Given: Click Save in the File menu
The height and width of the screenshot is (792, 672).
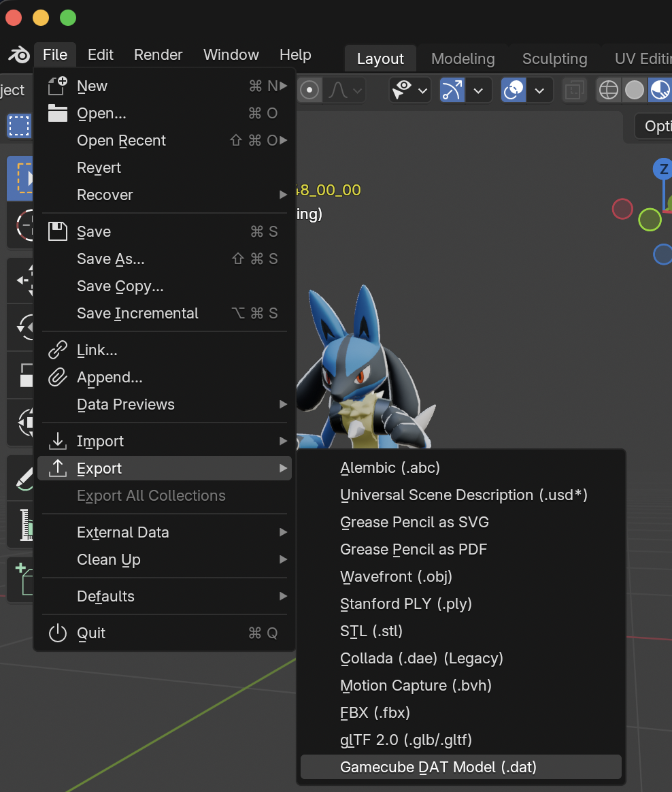Looking at the screenshot, I should pyautogui.click(x=165, y=232).
